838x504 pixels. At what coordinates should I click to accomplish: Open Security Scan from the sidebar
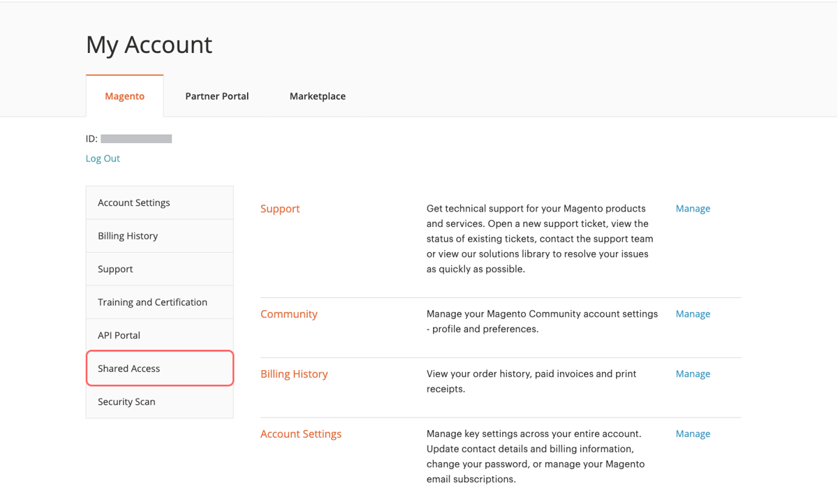126,401
